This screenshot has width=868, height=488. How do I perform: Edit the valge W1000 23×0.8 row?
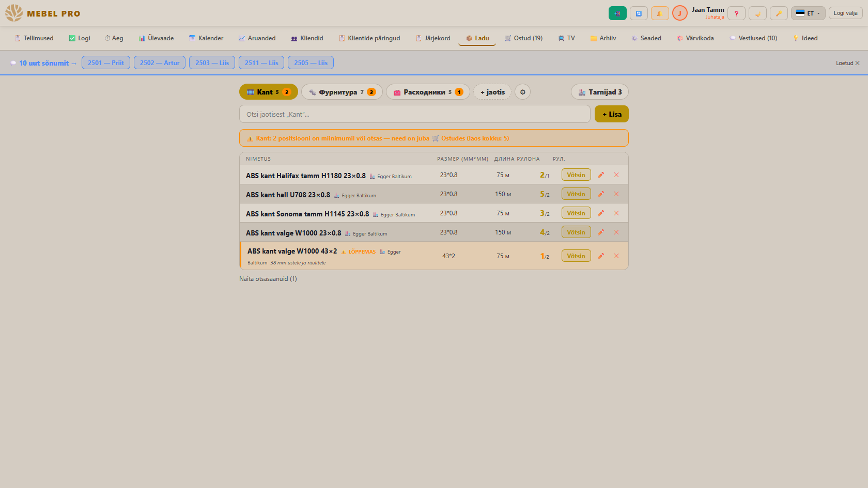[x=601, y=232]
